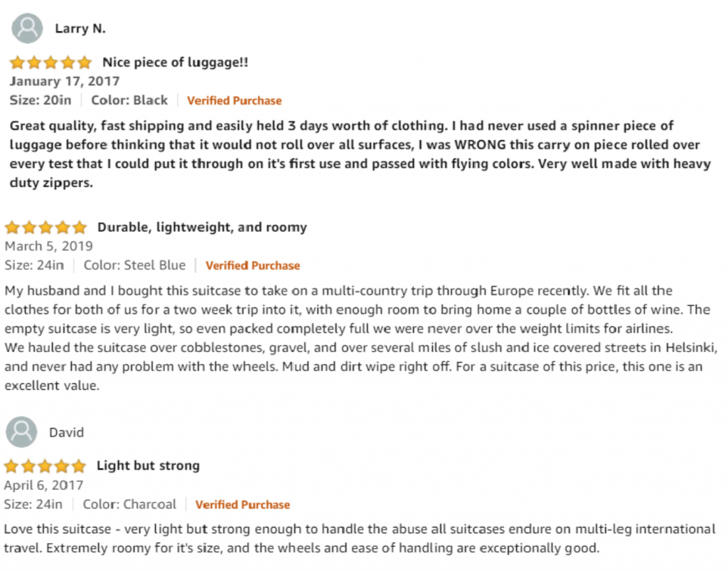The width and height of the screenshot is (728, 571).
Task: Select 'Color: Black' variant text
Action: [129, 100]
